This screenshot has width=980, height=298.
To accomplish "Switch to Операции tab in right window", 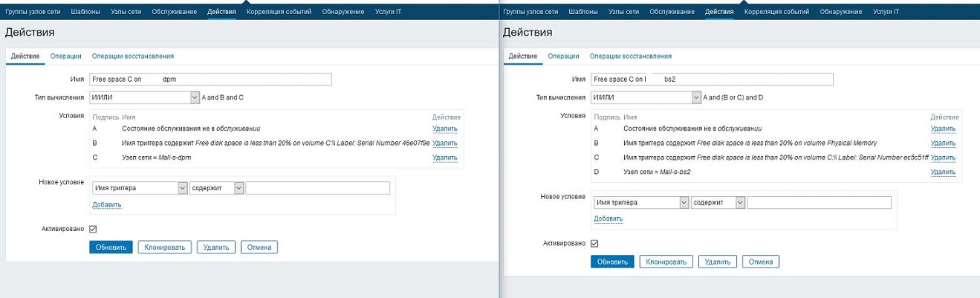I will (563, 56).
